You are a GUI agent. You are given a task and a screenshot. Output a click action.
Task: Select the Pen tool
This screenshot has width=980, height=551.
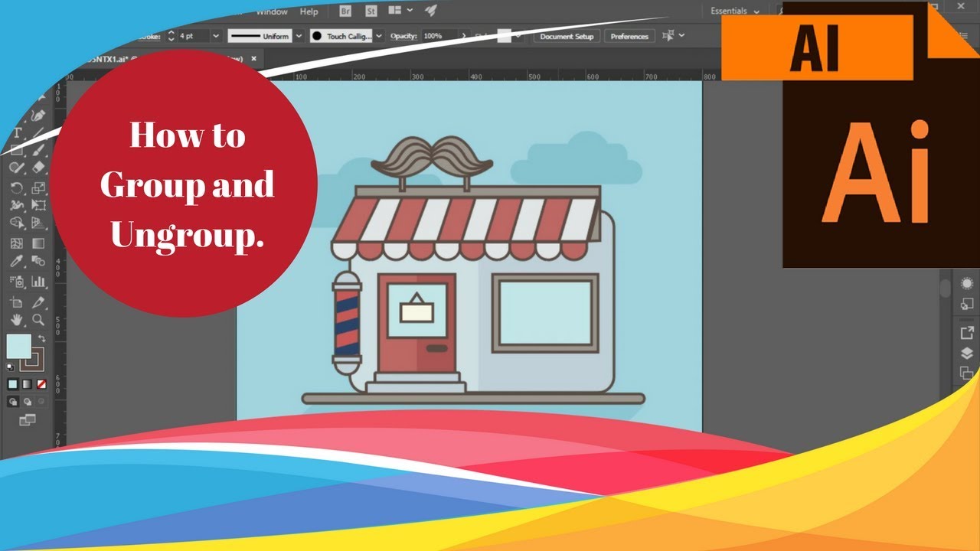tap(37, 116)
